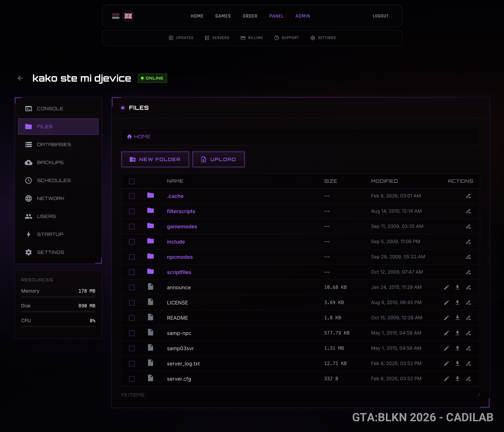The width and height of the screenshot is (504, 432).
Task: Click the back arrow next to the server name
Action: [21, 78]
